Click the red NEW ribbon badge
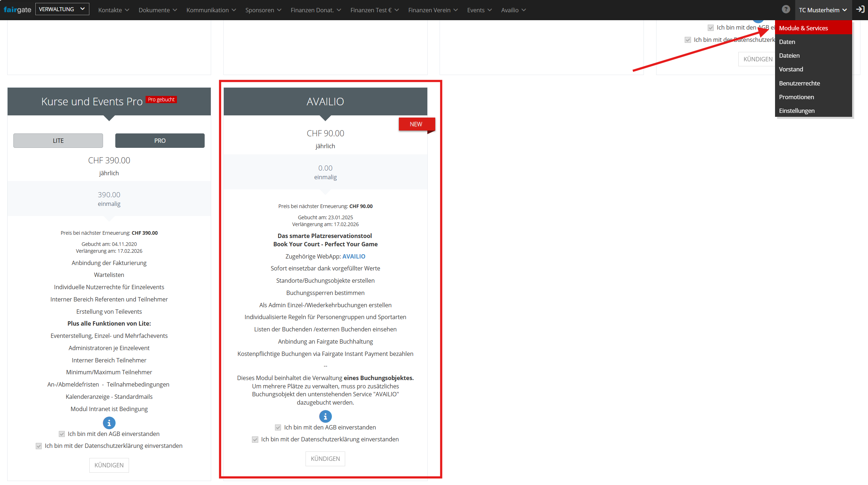This screenshot has width=868, height=485. (x=416, y=124)
